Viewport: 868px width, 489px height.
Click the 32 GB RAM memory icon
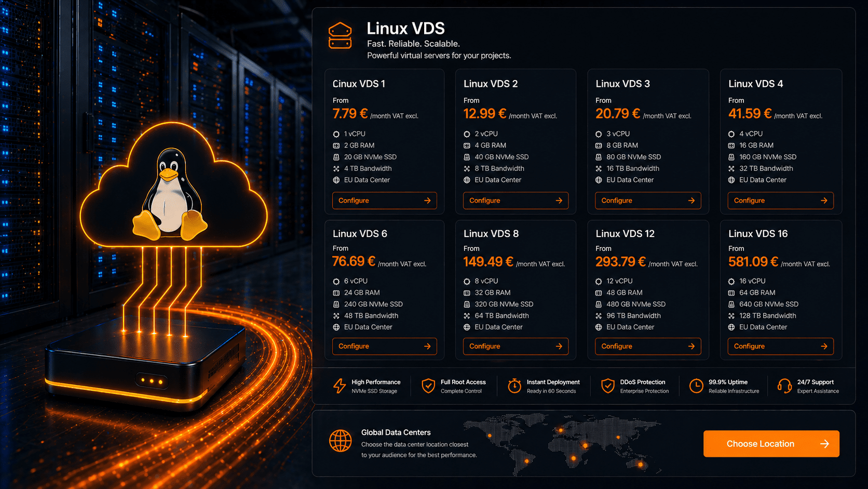click(467, 293)
